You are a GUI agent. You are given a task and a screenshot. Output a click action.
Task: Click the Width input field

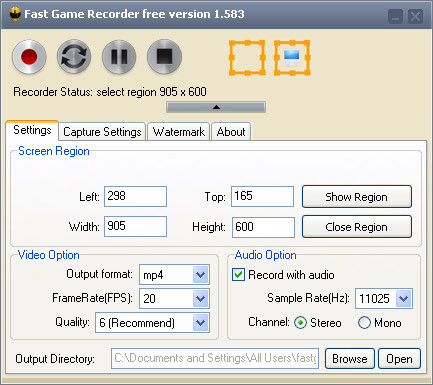point(135,226)
